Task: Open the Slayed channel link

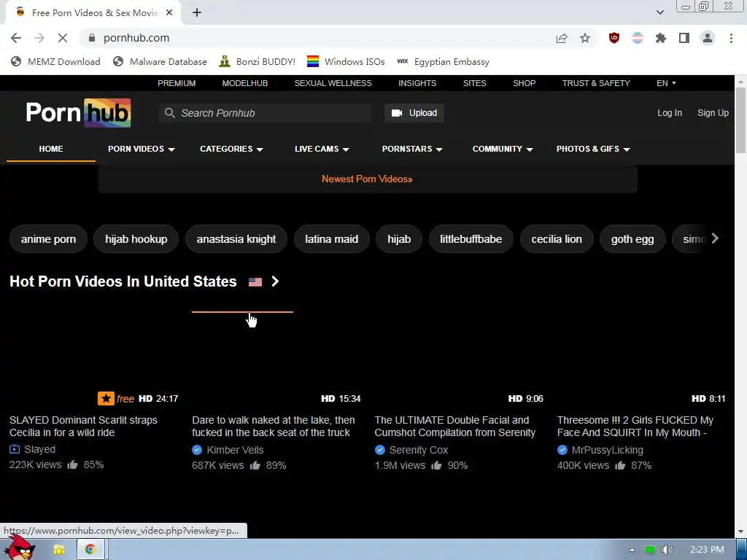Action: tap(40, 449)
